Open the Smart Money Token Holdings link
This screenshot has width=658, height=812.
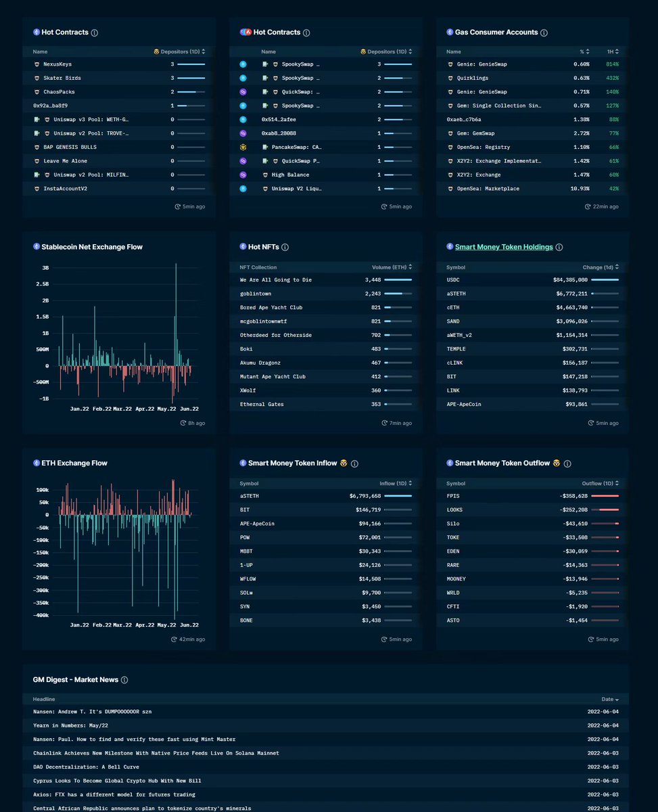(x=504, y=247)
